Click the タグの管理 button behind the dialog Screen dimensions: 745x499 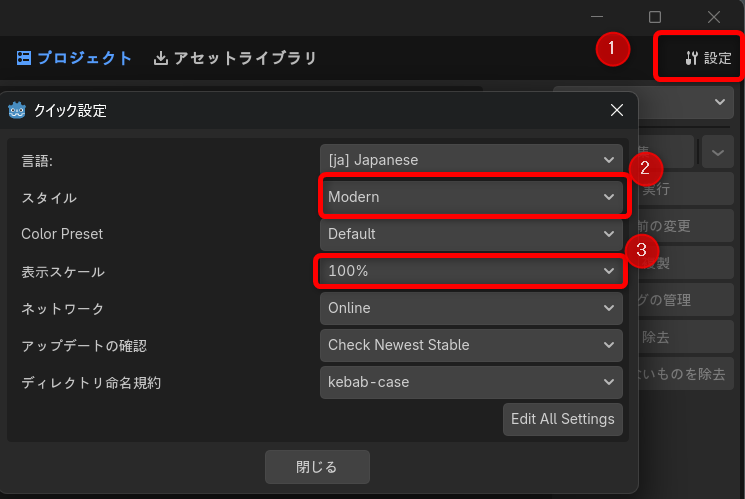click(680, 299)
